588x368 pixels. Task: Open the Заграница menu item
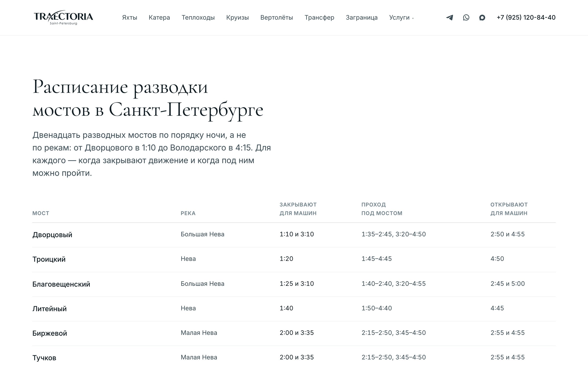(362, 17)
